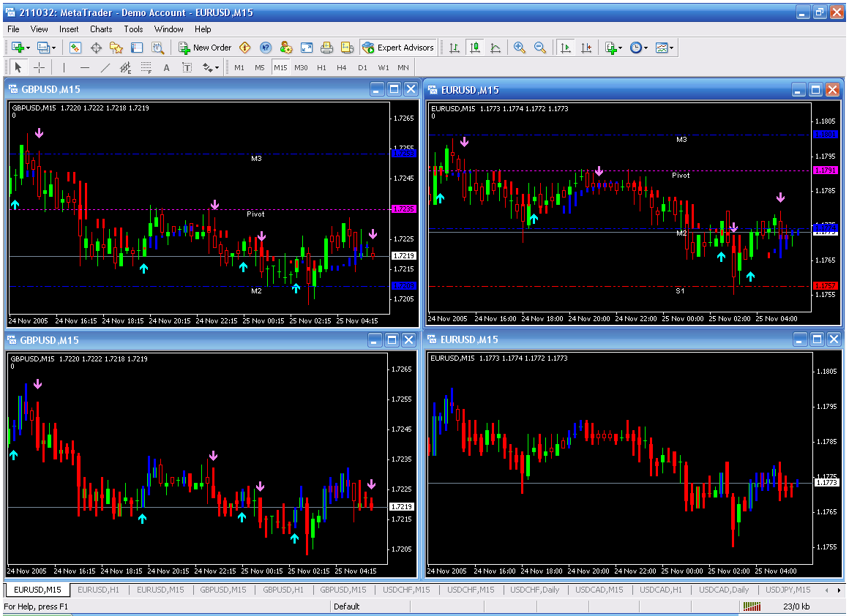Open the Insert menu
Screen dimensions: 849x616
point(69,29)
